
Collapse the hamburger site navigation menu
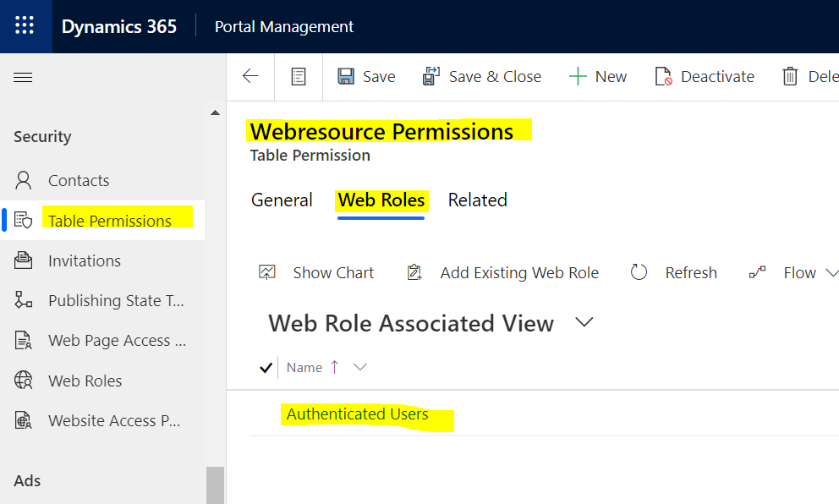23,78
